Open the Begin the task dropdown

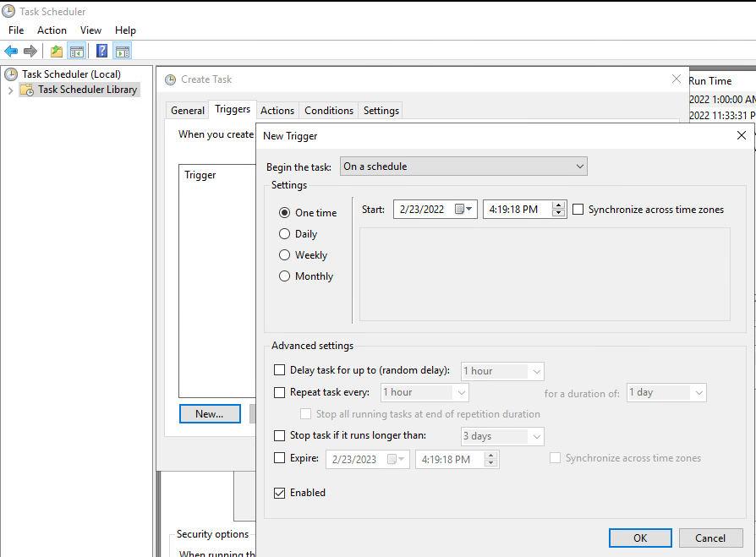pyautogui.click(x=463, y=167)
